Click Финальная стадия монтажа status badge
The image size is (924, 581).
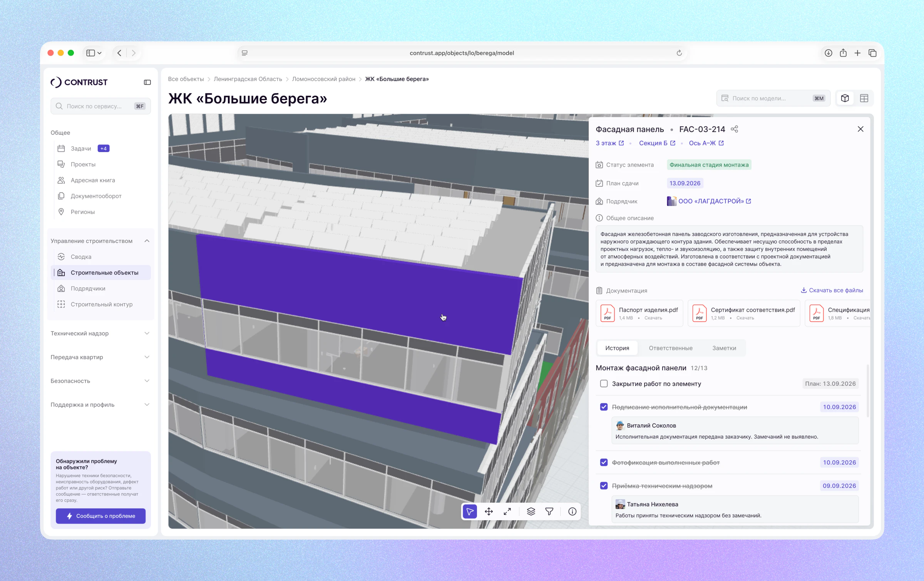click(709, 165)
